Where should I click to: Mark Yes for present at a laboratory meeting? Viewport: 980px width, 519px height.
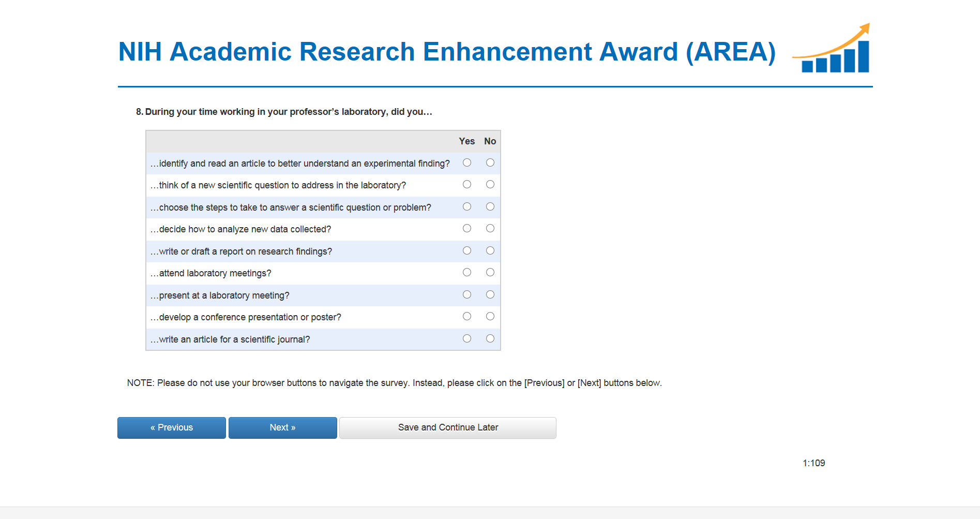click(467, 294)
